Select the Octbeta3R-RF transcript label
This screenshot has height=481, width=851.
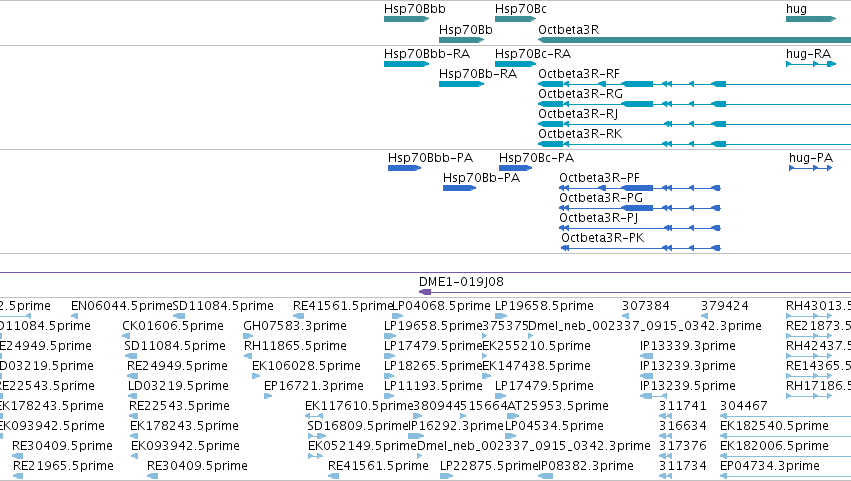[x=579, y=74]
